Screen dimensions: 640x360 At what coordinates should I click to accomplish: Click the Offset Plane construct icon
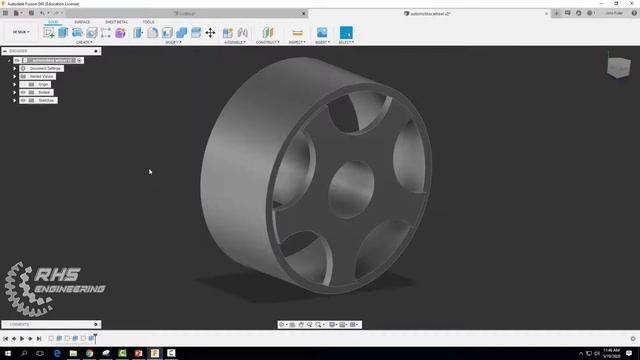268,33
